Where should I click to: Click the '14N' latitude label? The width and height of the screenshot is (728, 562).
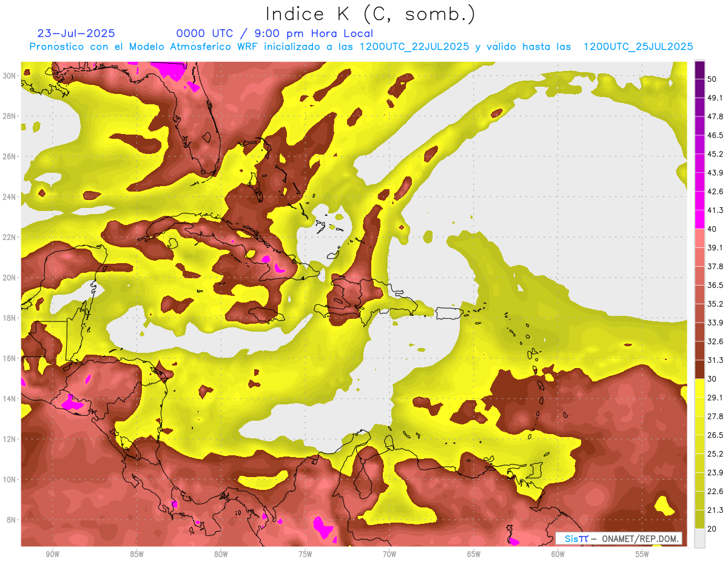click(x=9, y=399)
